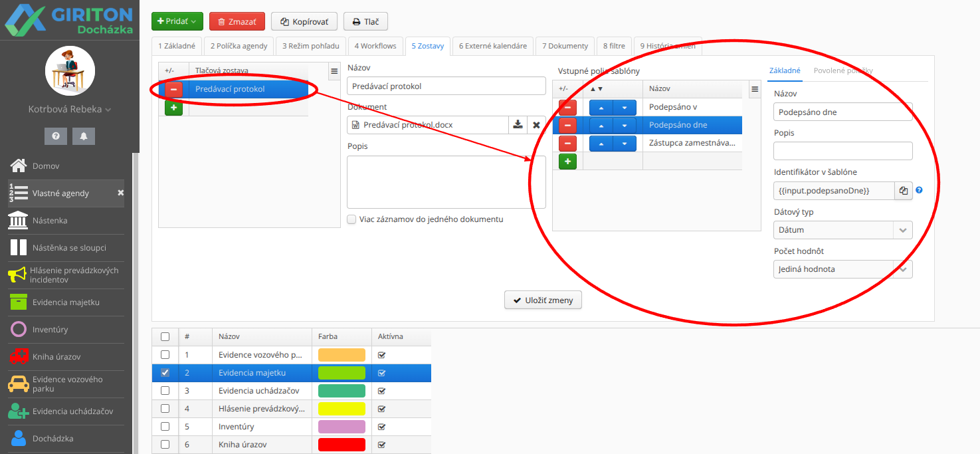Screen dimensions: 980x454
Task: Uncheck the row checkbox for Evidencia majetku
Action: tap(165, 373)
